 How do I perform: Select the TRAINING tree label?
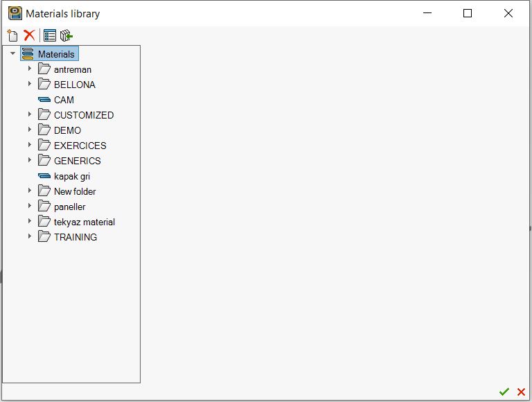click(x=76, y=237)
